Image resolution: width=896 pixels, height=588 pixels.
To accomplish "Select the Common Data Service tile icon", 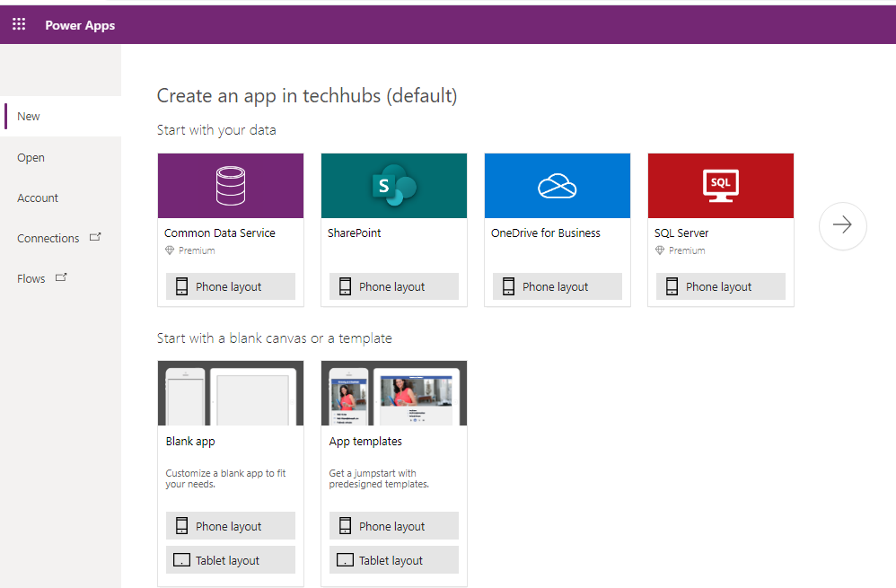I will [x=230, y=185].
